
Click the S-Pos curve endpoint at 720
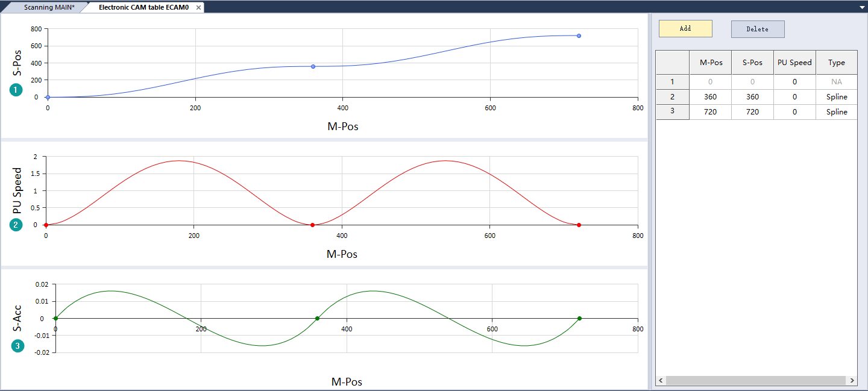click(579, 36)
